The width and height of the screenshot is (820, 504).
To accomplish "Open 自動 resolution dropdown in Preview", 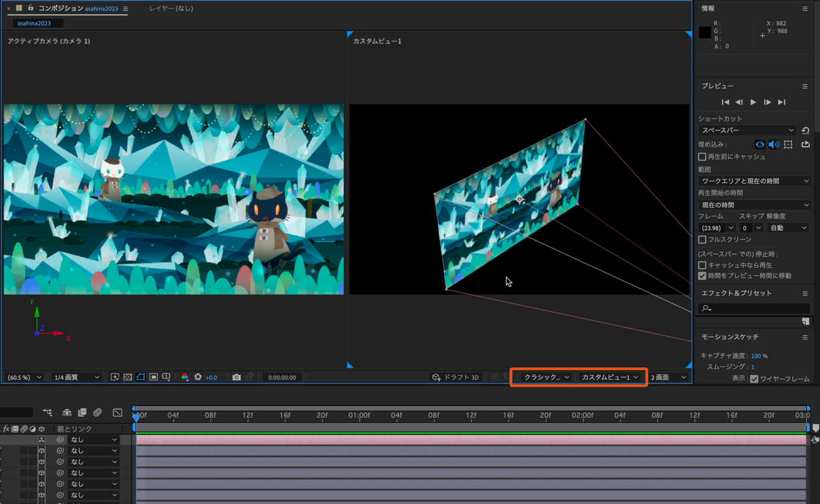I will click(x=788, y=228).
